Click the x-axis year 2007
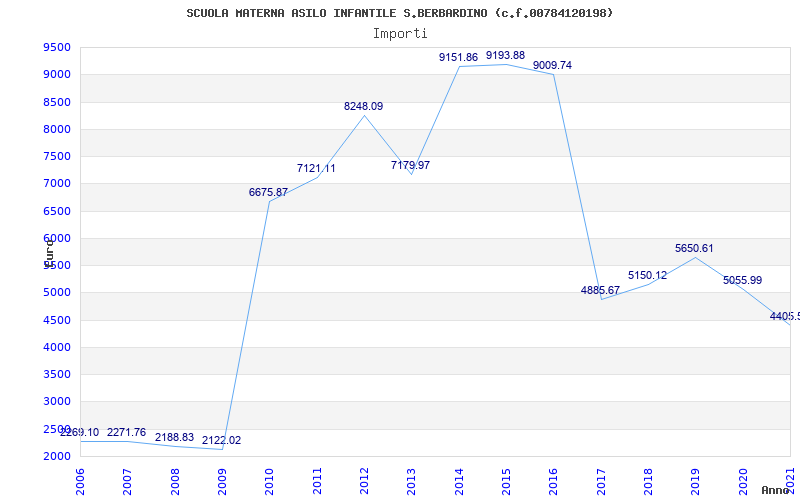The width and height of the screenshot is (800, 500). click(128, 482)
